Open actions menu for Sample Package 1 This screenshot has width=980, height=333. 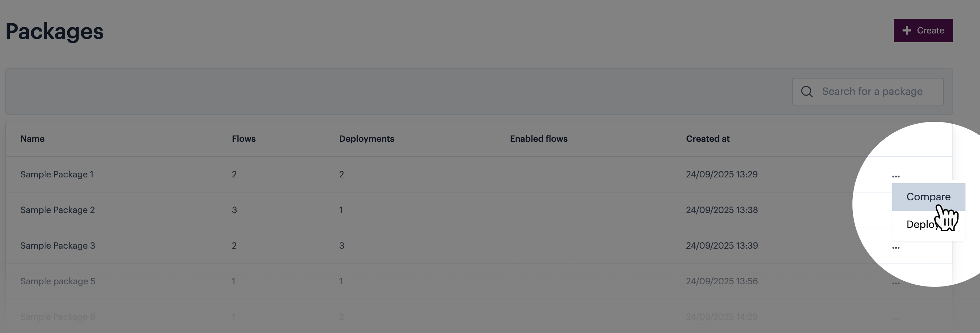click(896, 176)
